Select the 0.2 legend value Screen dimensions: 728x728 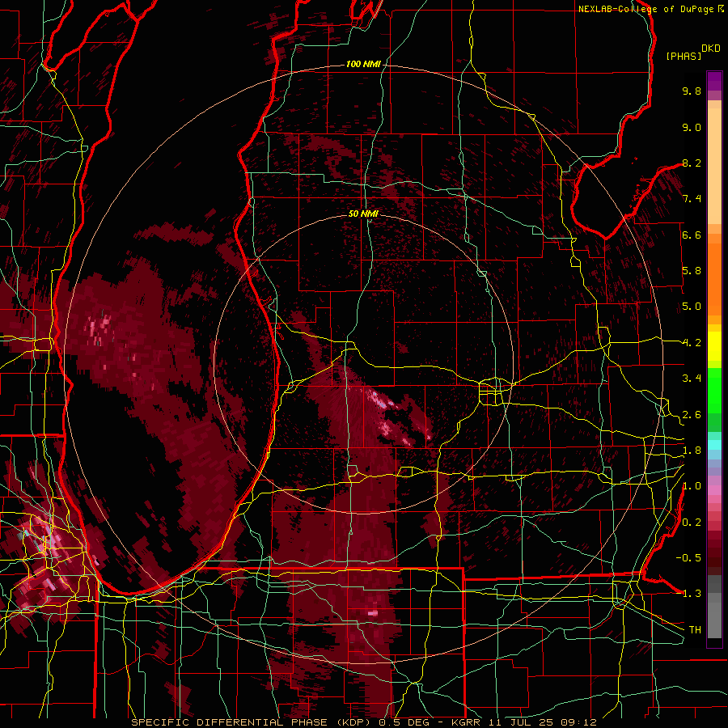click(x=692, y=523)
